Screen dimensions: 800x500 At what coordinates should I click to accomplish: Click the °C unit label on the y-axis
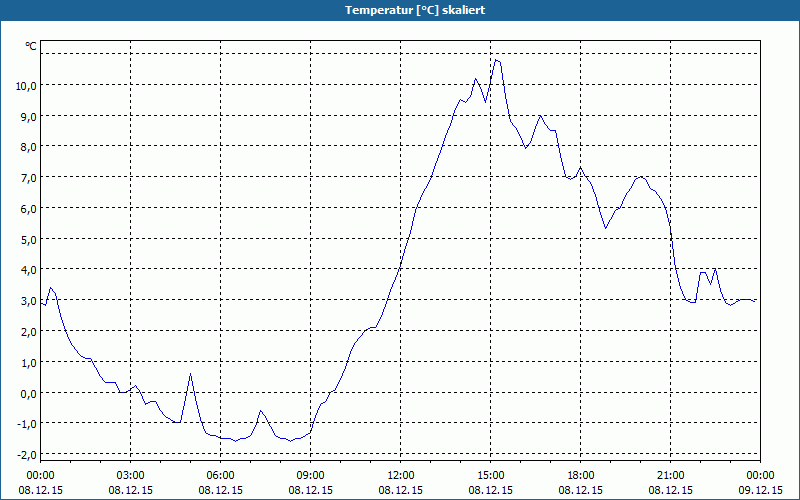[x=31, y=46]
